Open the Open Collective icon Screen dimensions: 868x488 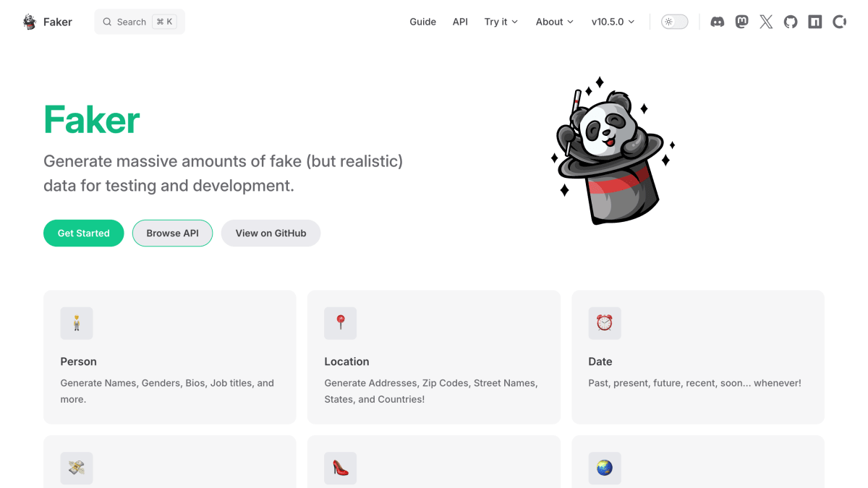pyautogui.click(x=839, y=22)
